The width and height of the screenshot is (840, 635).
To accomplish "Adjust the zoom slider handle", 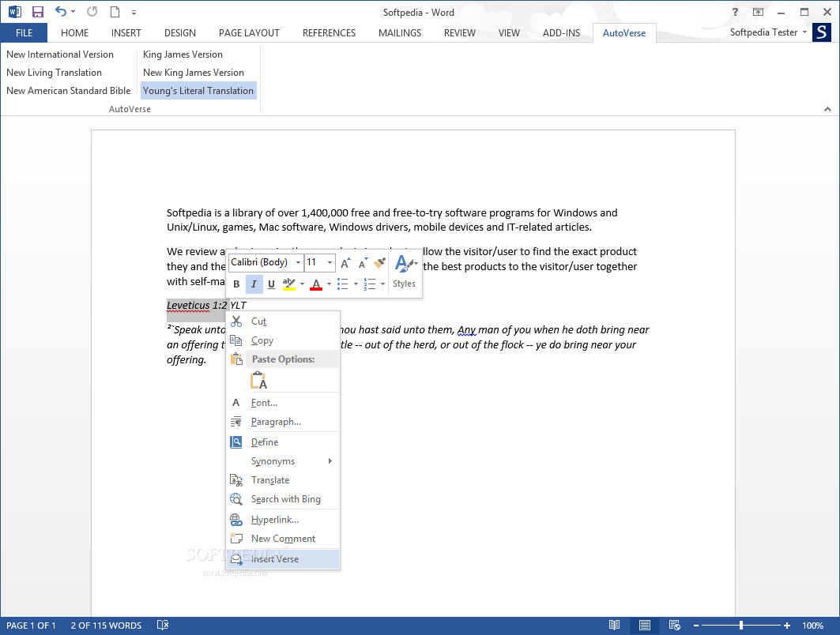I will click(741, 625).
